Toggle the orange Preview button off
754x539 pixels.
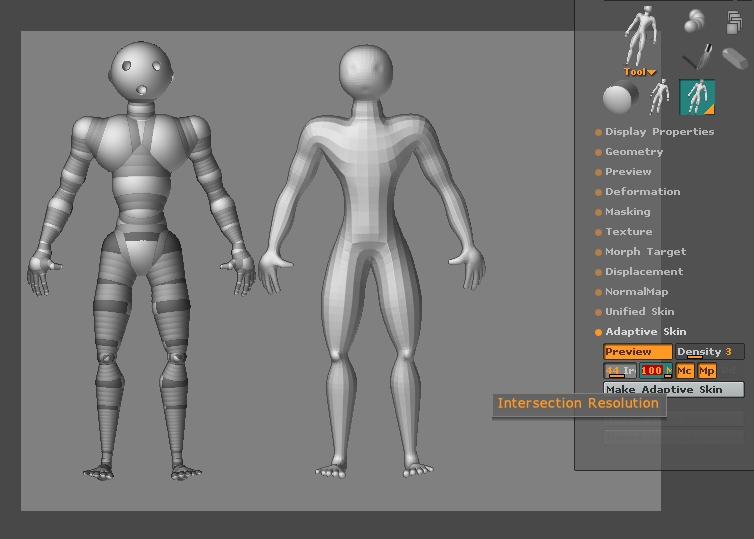[x=638, y=352]
